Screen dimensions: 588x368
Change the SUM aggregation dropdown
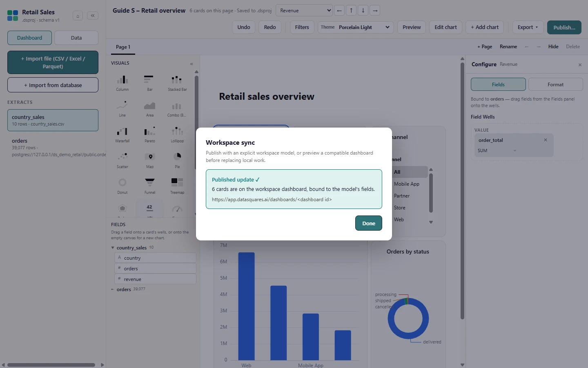click(x=497, y=150)
